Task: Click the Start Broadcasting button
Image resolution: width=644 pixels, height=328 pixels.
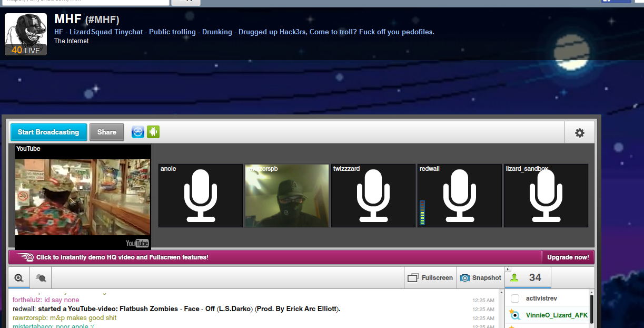Action: pyautogui.click(x=48, y=132)
